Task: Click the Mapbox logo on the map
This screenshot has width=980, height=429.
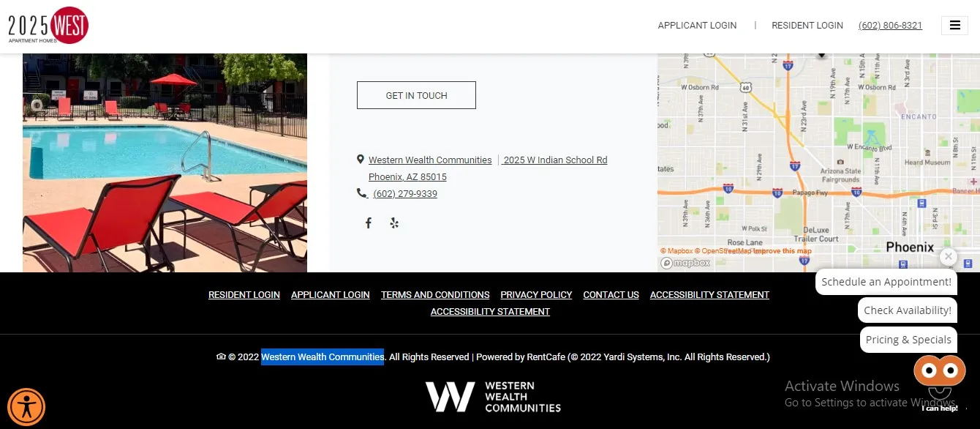Action: (x=685, y=263)
